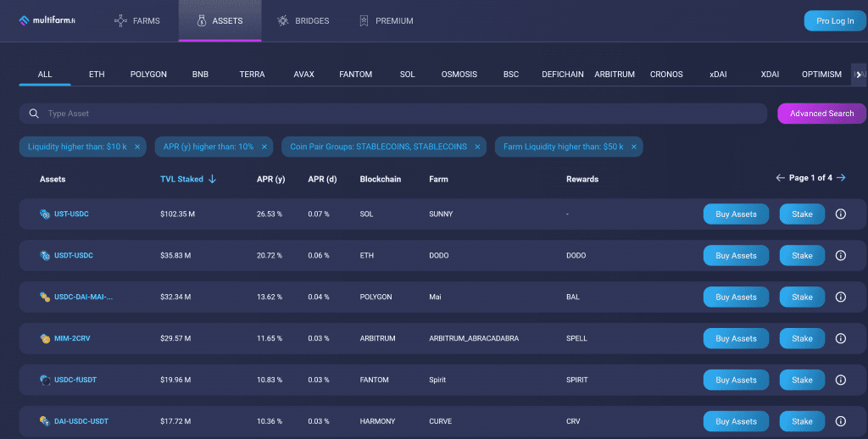Show info for the USDC-DAI-MAI row

(x=840, y=297)
